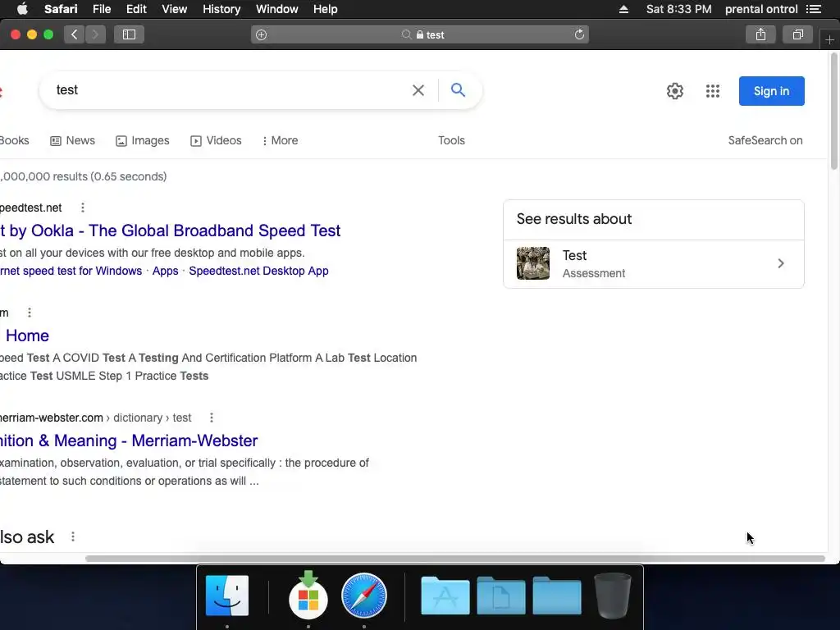Open the Window menu

click(x=277, y=9)
